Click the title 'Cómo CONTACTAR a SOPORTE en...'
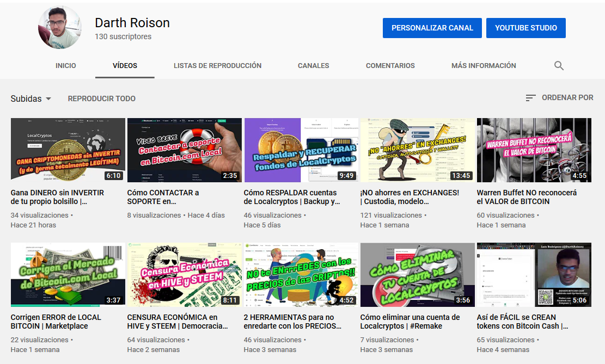 [x=163, y=197]
